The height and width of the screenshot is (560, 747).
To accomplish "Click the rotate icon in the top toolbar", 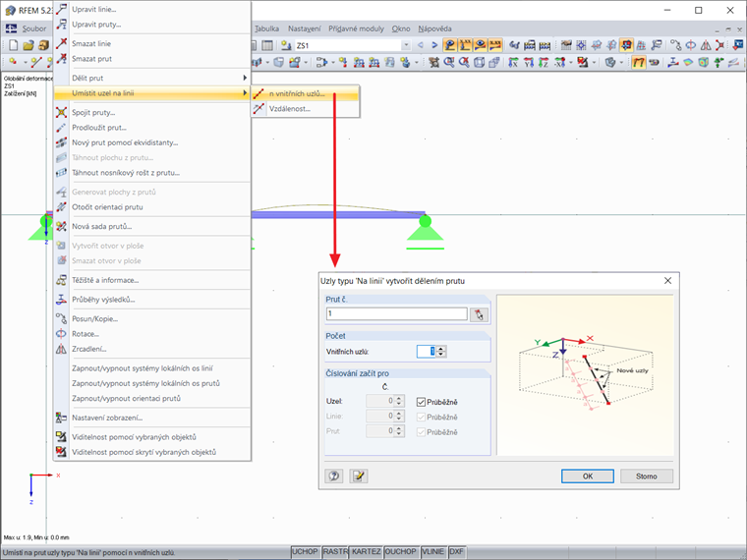I will 690,45.
